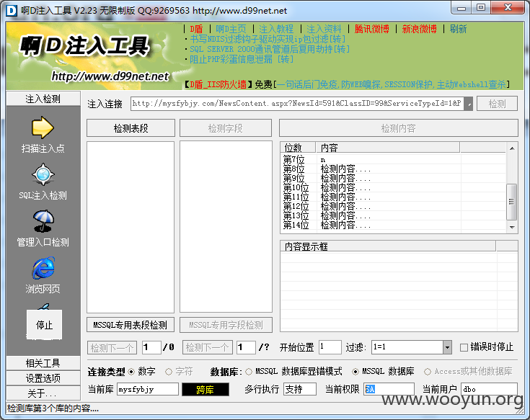The height and width of the screenshot is (420, 530).
Task: Click the 当前库 mysfybjy field
Action: point(148,389)
